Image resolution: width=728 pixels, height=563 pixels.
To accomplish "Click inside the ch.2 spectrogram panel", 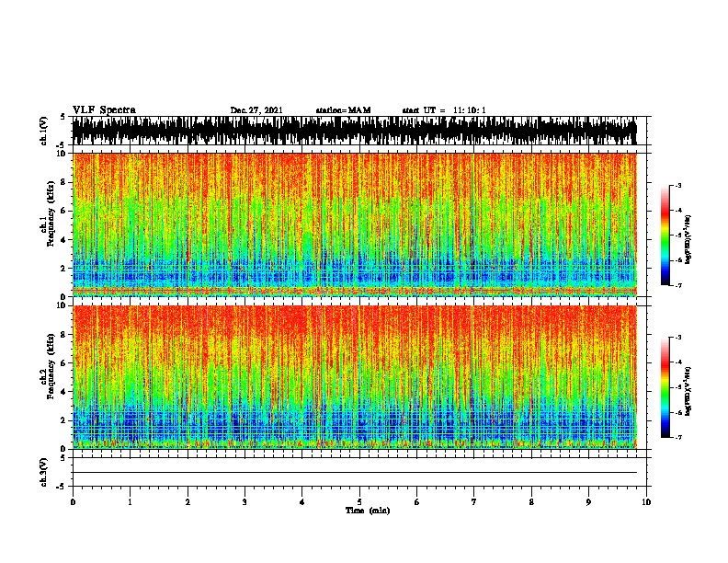I will pyautogui.click(x=354, y=377).
